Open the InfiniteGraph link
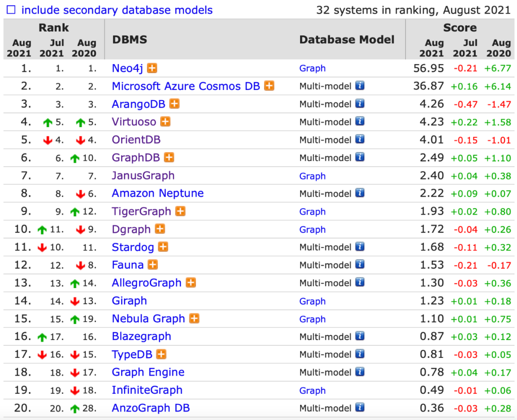The image size is (517, 420). [x=147, y=390]
